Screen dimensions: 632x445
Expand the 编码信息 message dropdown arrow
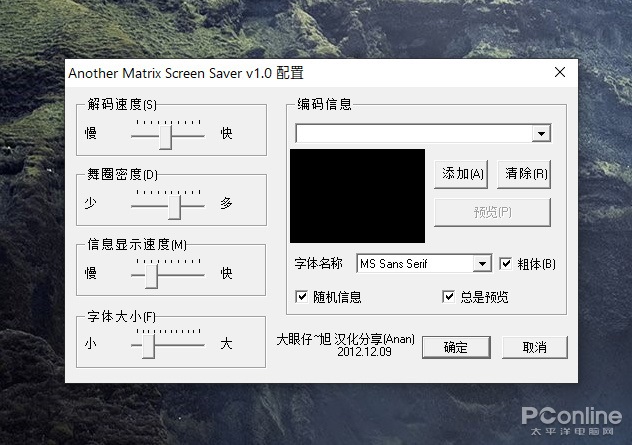click(x=541, y=133)
